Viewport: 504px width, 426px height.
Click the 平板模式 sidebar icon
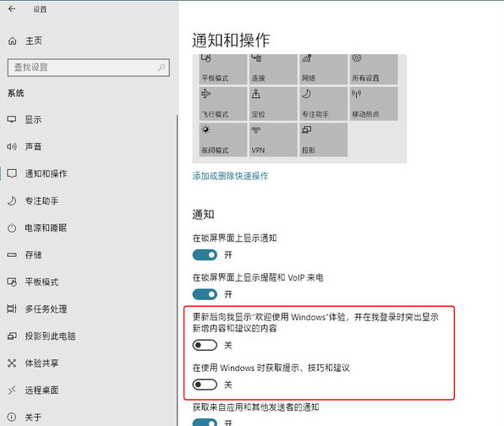(x=12, y=282)
